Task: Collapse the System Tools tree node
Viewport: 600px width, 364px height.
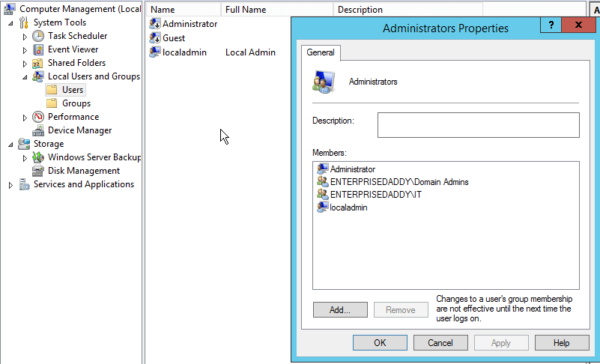Action: (10, 22)
